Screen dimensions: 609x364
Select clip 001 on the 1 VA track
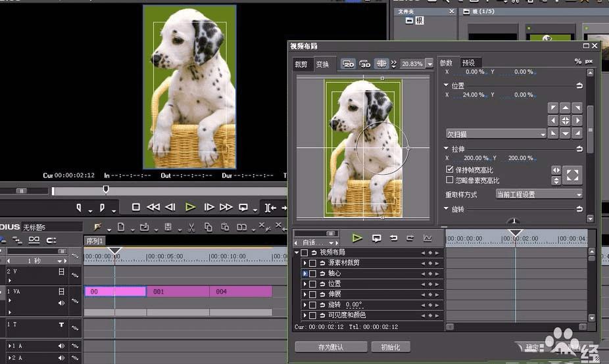coord(178,292)
